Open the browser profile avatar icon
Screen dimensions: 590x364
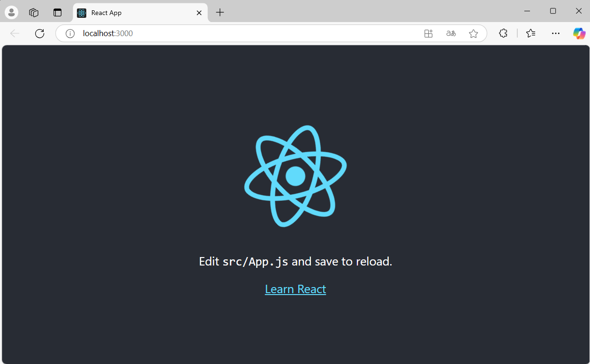pos(11,13)
